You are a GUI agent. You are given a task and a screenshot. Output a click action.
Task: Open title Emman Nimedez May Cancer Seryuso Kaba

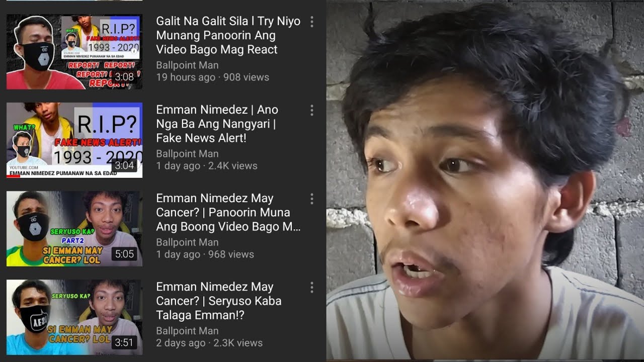[218, 301]
